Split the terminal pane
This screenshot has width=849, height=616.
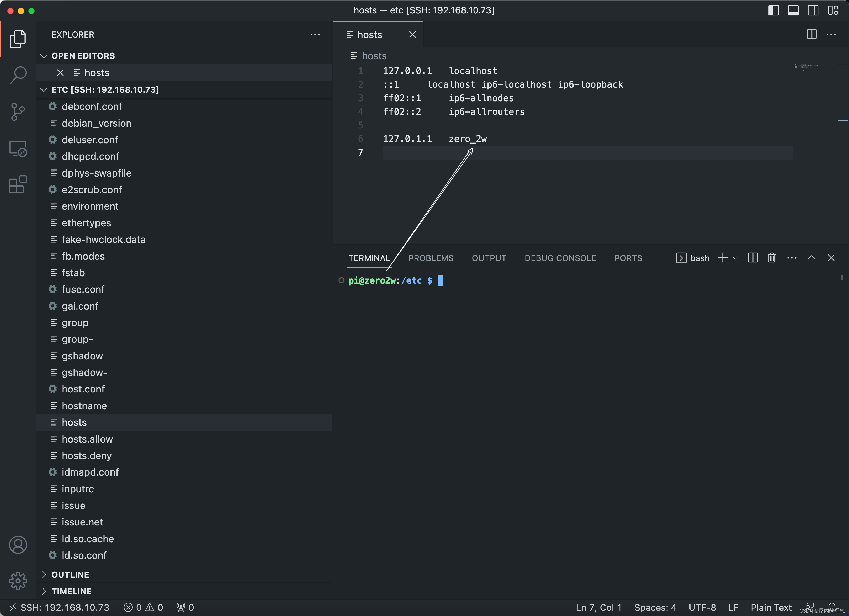coord(752,258)
